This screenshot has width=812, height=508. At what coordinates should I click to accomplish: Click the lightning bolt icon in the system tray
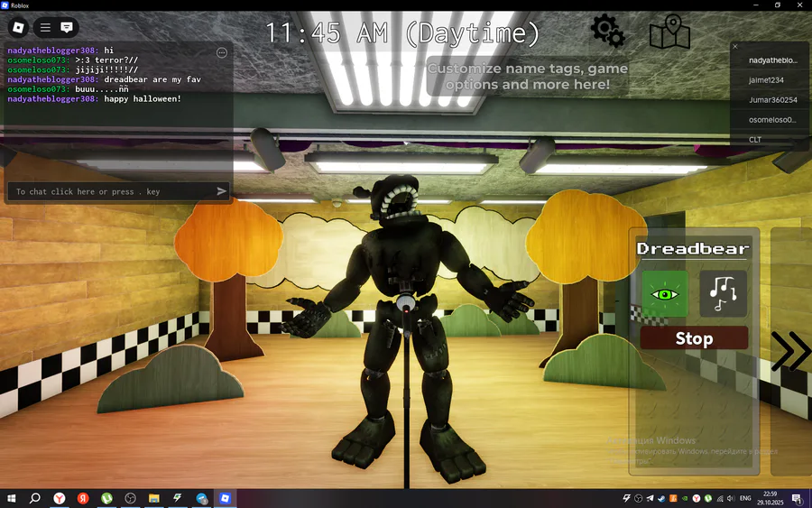click(x=627, y=498)
